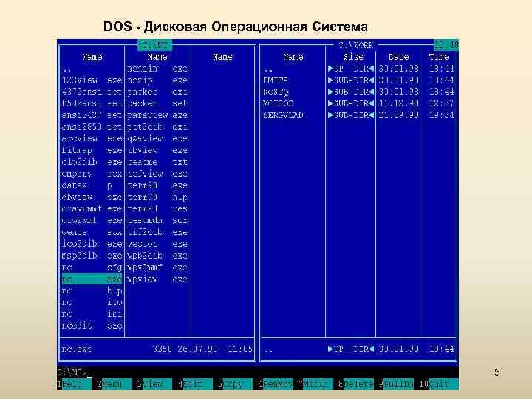The height and width of the screenshot is (399, 532).
Task: Select the clp2dib exe file
Action: (92, 162)
